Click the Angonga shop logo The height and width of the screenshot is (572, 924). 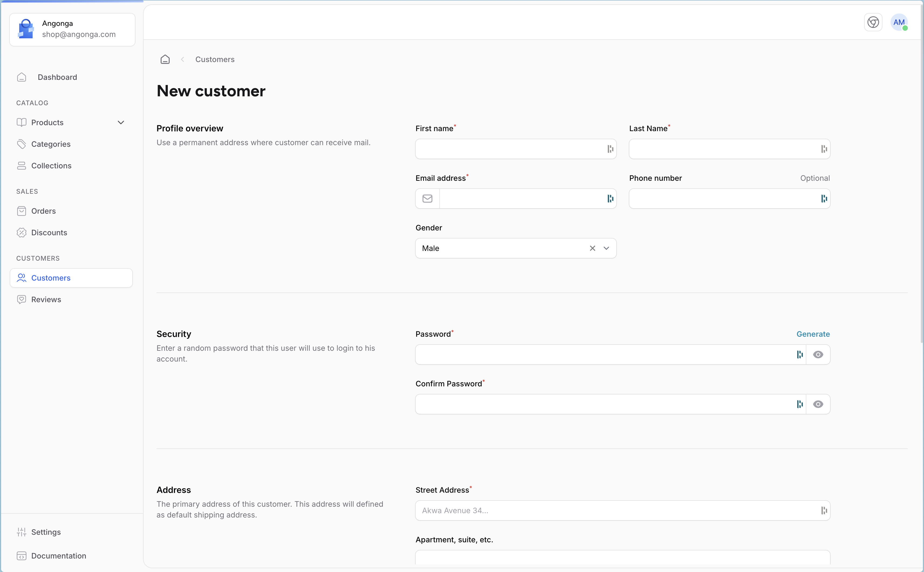click(26, 29)
